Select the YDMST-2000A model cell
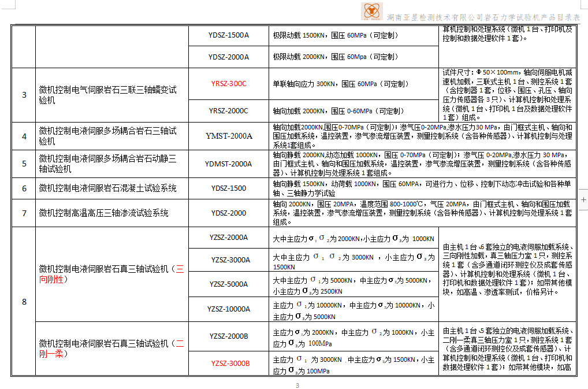The image size is (588, 389). 229,164
